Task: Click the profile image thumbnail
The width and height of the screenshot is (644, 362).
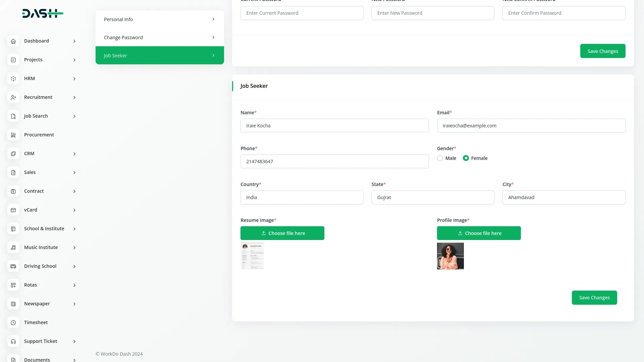Action: [450, 256]
